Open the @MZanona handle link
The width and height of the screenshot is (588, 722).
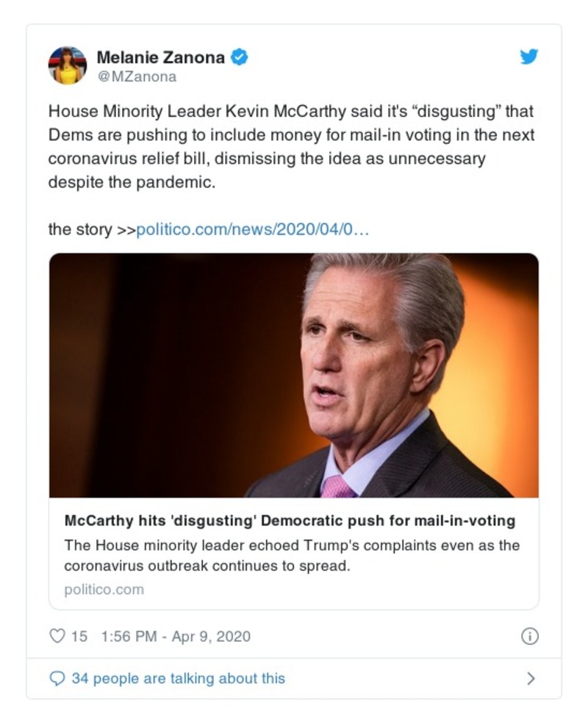click(137, 76)
